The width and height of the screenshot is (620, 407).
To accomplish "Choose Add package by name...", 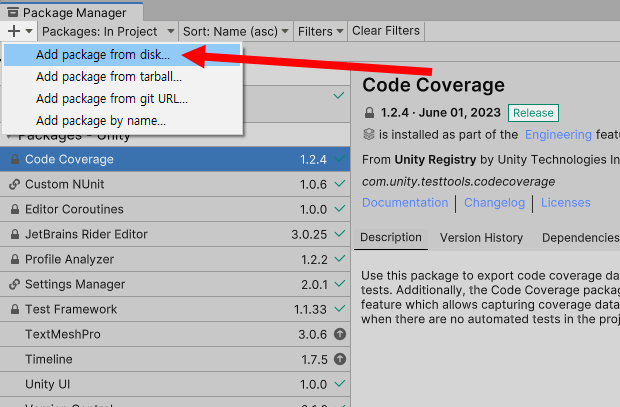I will coord(122,121).
